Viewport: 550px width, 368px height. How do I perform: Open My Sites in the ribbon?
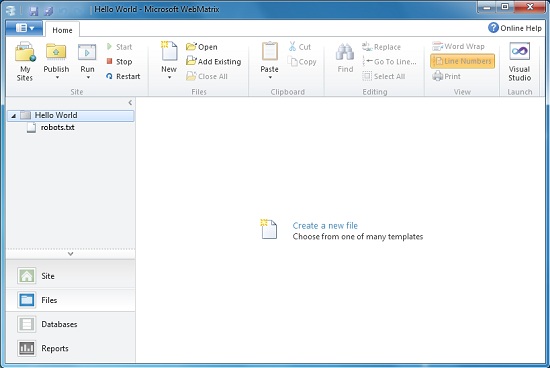pyautogui.click(x=25, y=62)
